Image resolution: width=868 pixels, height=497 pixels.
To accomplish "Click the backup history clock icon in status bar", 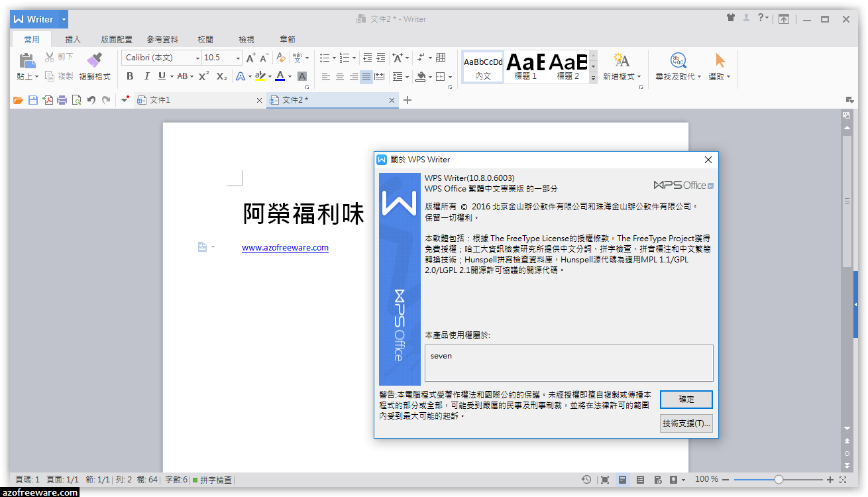I will tap(586, 479).
